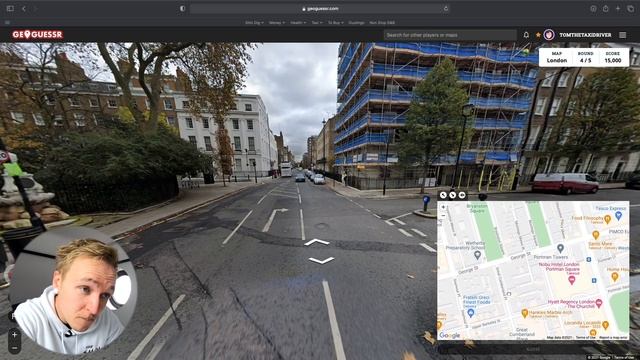Go forward in Safari
Viewport: 640px width, 360px height.
[35, 9]
